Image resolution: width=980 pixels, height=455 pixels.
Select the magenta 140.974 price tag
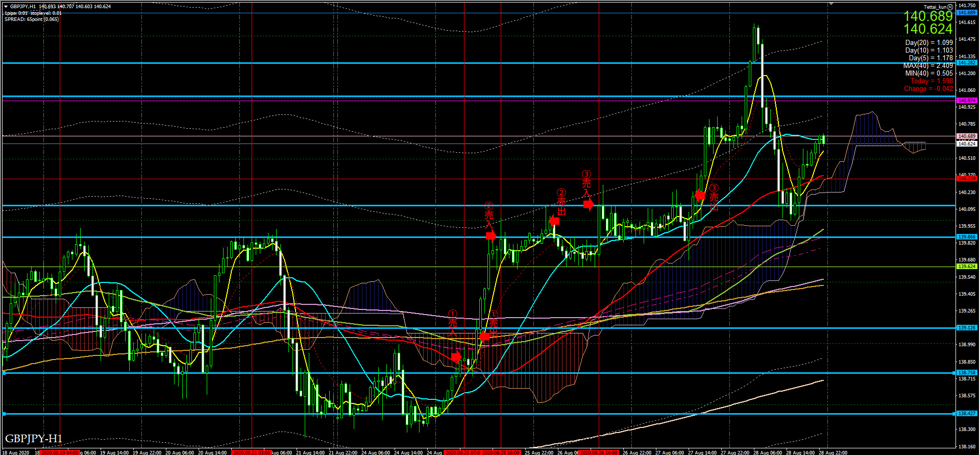point(967,101)
